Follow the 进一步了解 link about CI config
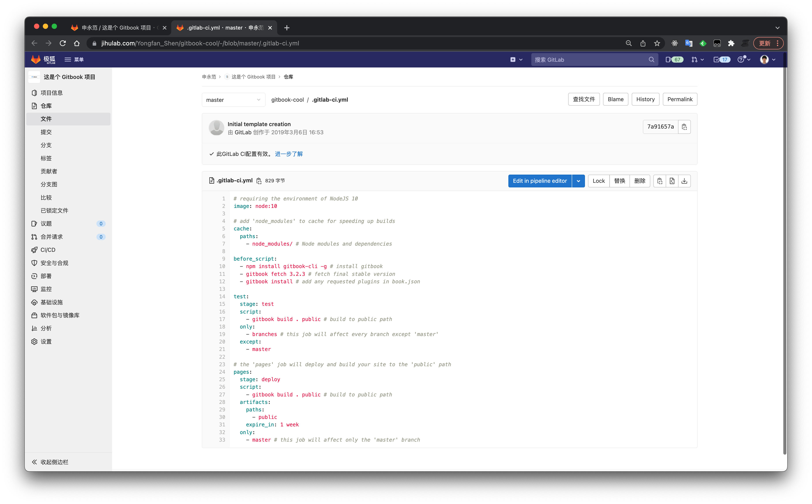 pyautogui.click(x=289, y=154)
